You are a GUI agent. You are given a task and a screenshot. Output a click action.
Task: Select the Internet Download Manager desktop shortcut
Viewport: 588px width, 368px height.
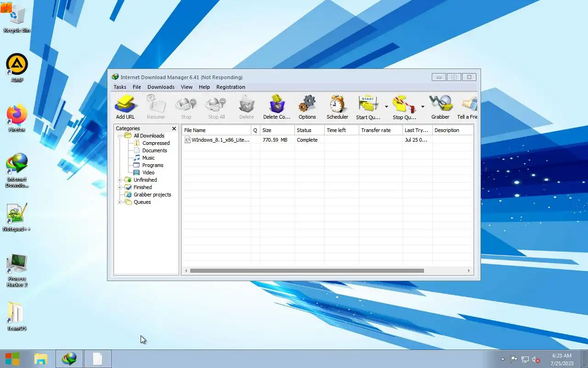coord(17,170)
